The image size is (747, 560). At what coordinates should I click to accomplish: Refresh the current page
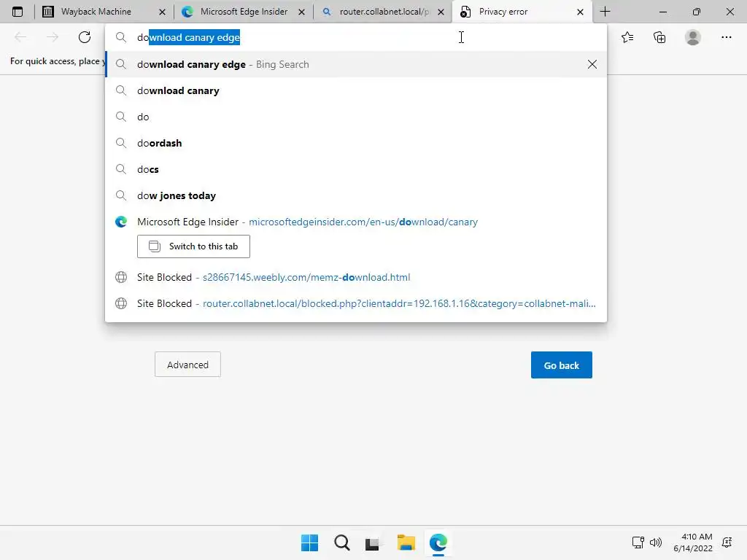[x=85, y=37]
